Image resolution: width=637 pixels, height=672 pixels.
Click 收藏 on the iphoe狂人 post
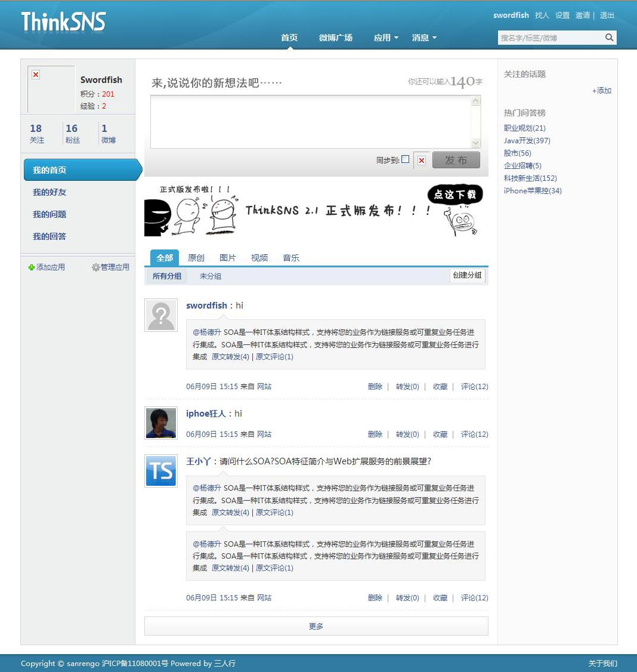tap(440, 434)
